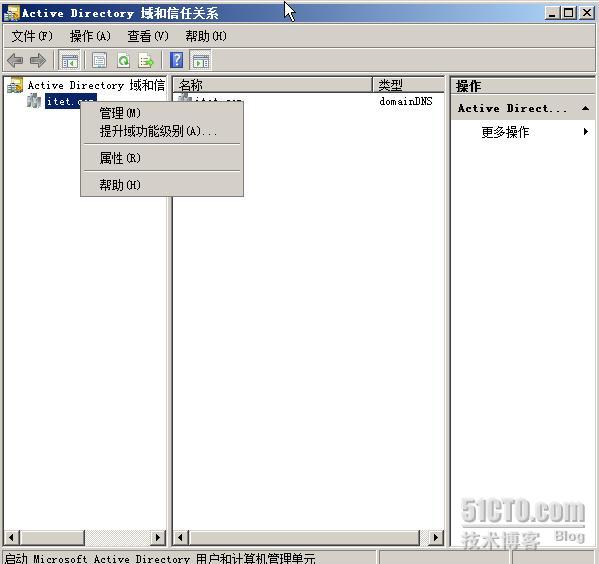599x564 pixels.
Task: Open the 文件(F) menu
Action: click(32, 36)
